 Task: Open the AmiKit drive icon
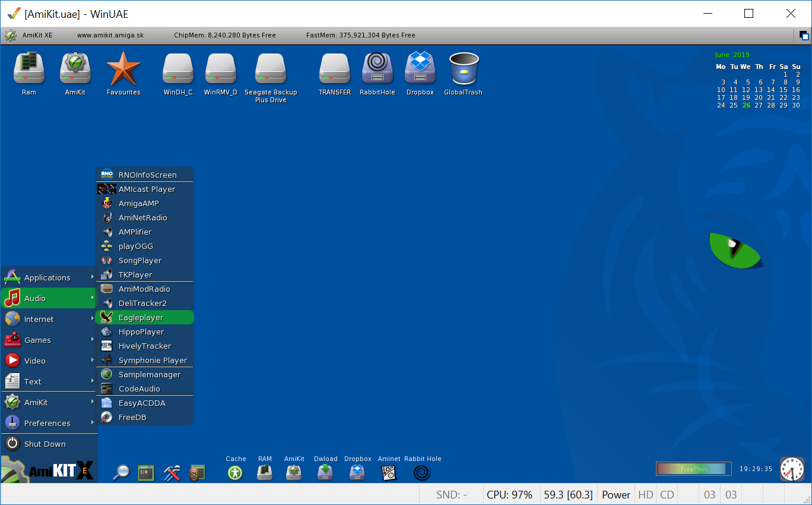(x=75, y=68)
